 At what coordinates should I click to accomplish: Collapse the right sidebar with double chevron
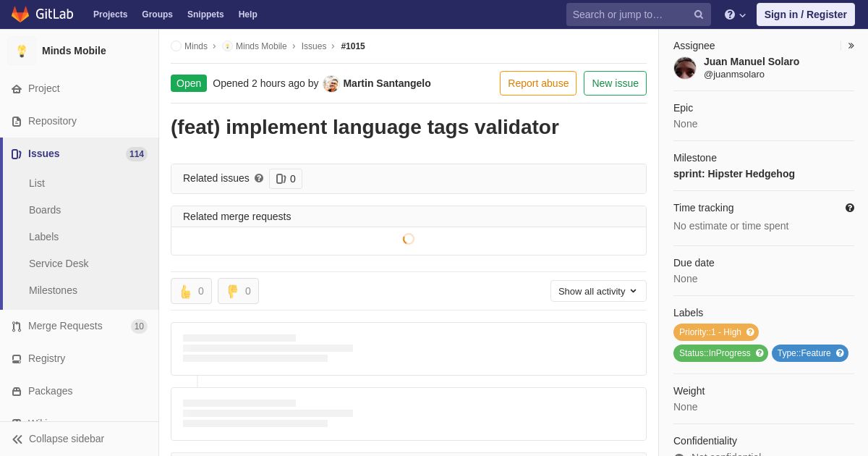[851, 46]
